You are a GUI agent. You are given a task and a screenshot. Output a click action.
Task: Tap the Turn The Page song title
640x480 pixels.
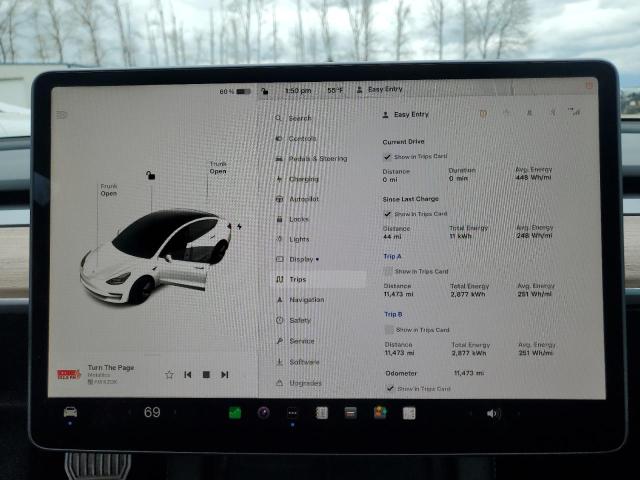(x=111, y=367)
